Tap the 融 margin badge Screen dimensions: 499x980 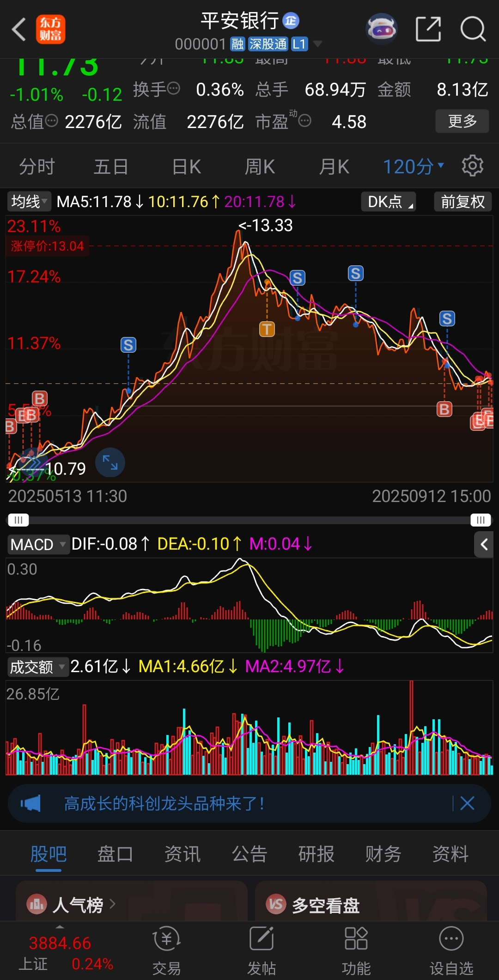[237, 44]
